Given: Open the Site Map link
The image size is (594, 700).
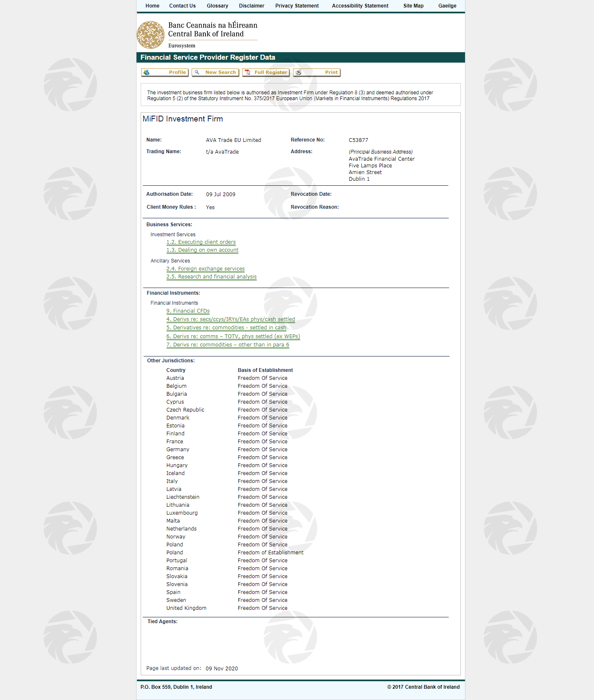Looking at the screenshot, I should [413, 6].
